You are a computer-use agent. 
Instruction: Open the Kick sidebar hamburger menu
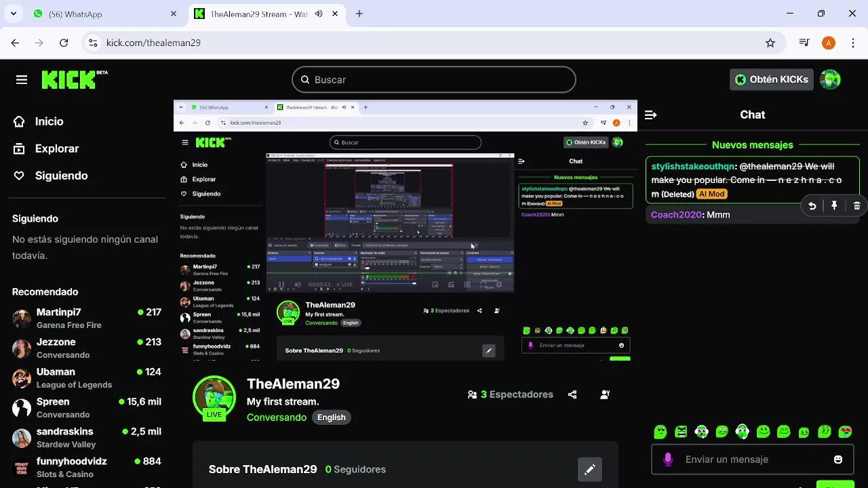[22, 80]
